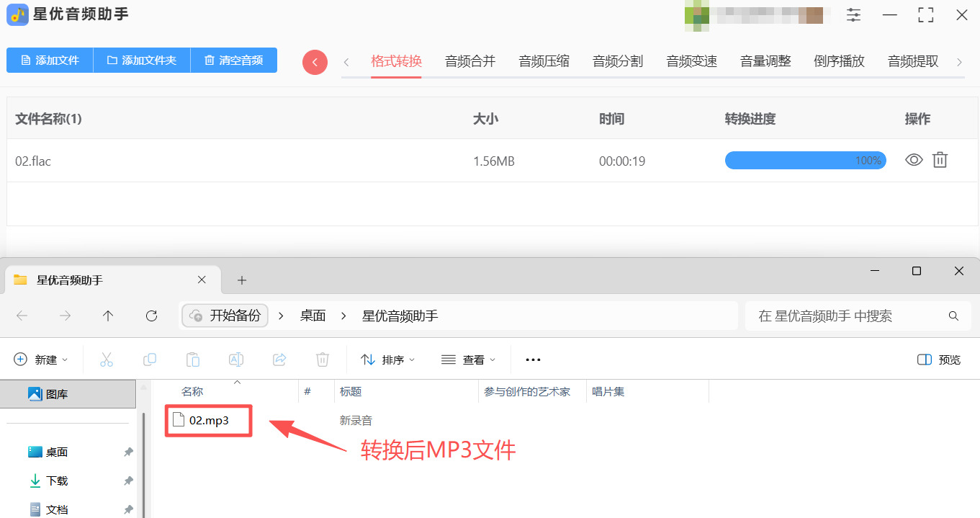
Task: Switch to the 格式转换 tab
Action: [396, 61]
